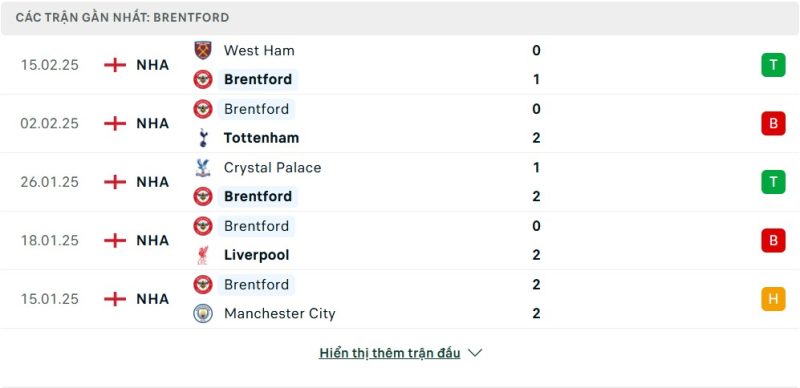
Task: Click green T badge for West Ham match
Action: pyautogui.click(x=773, y=65)
